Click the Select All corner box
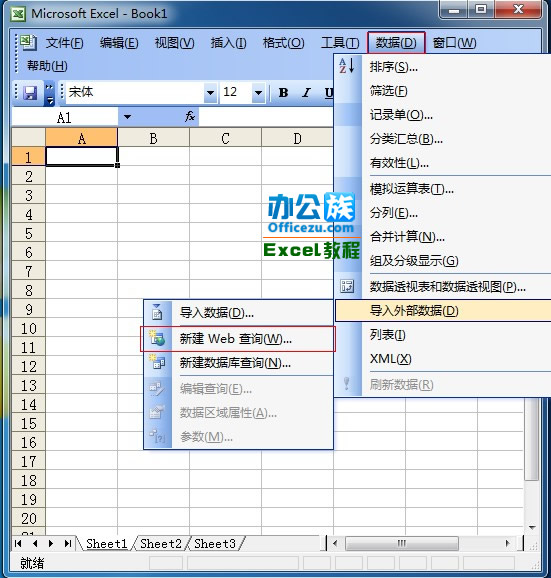Screen dimensions: 551x578 (28, 137)
